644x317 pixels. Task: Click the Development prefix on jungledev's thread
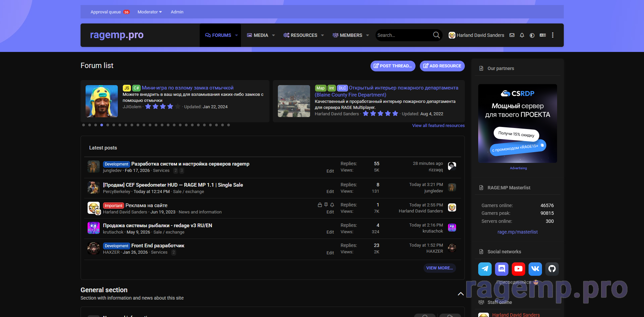click(x=116, y=164)
